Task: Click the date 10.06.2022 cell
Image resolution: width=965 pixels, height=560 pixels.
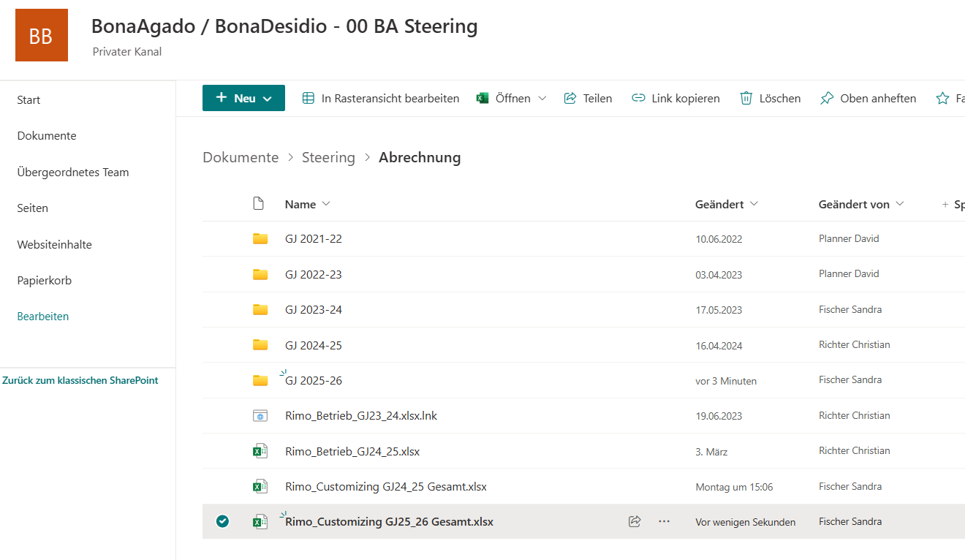Action: [719, 239]
